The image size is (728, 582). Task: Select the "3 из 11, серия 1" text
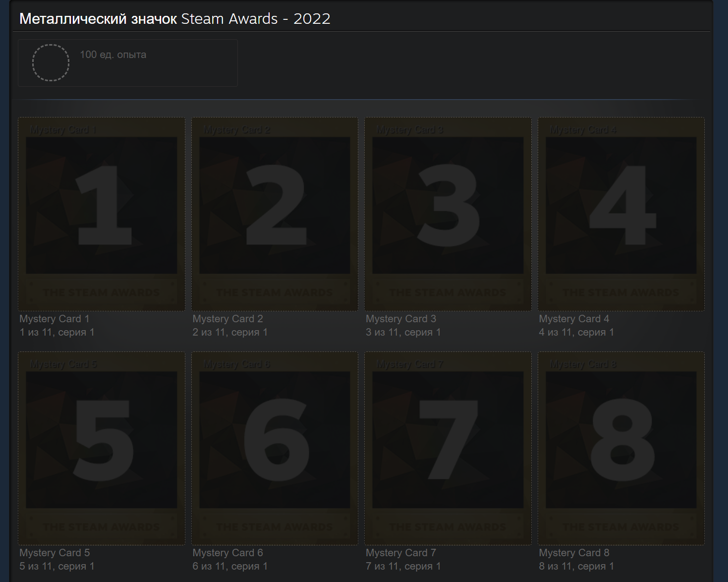tap(403, 332)
